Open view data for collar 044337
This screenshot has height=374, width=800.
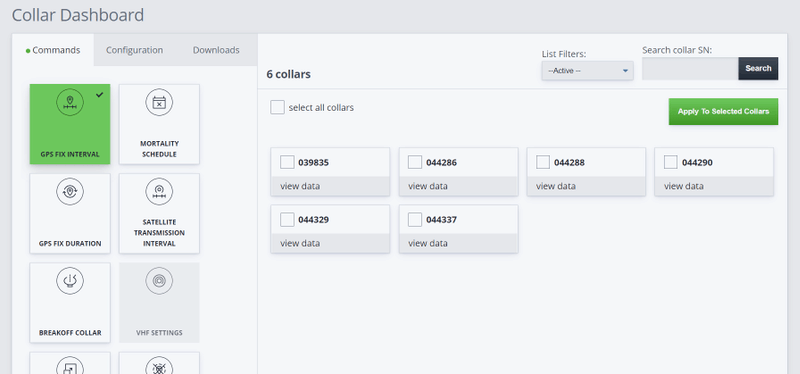(428, 243)
